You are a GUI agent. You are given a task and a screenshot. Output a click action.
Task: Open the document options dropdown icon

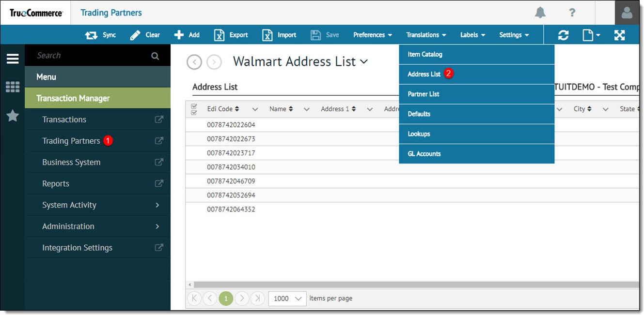[591, 35]
